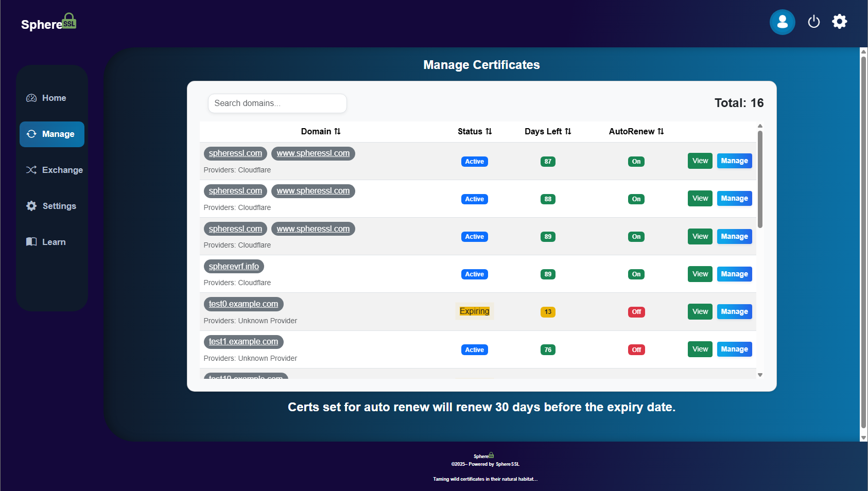
Task: Click the user profile avatar icon
Action: point(782,22)
